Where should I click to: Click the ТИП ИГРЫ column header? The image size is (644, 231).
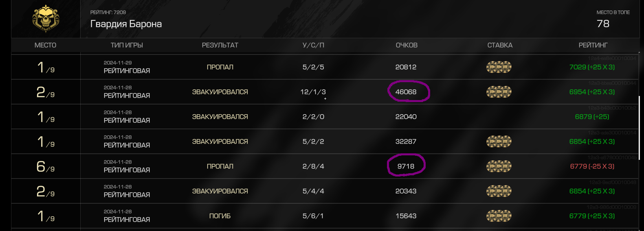point(127,45)
